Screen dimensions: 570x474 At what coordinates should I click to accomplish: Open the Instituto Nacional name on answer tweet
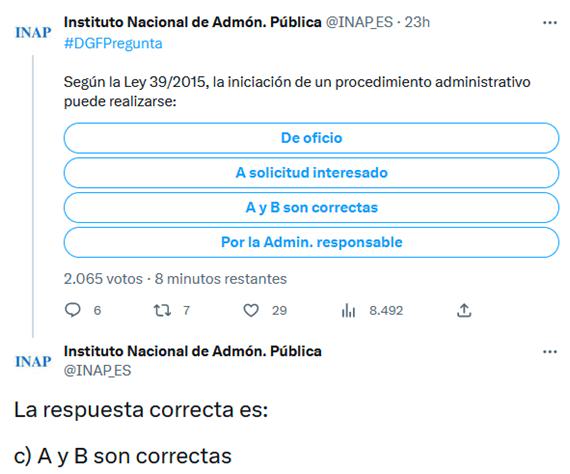coord(193,351)
